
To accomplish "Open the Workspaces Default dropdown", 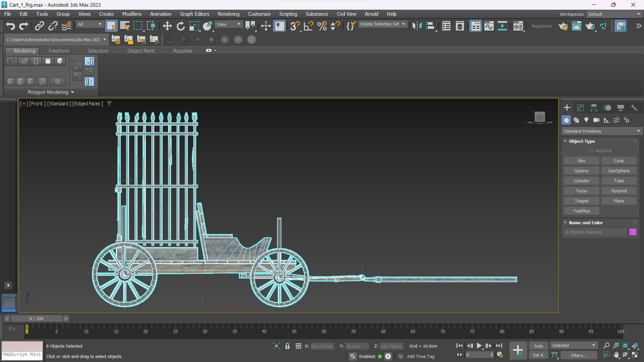I will 614,14.
